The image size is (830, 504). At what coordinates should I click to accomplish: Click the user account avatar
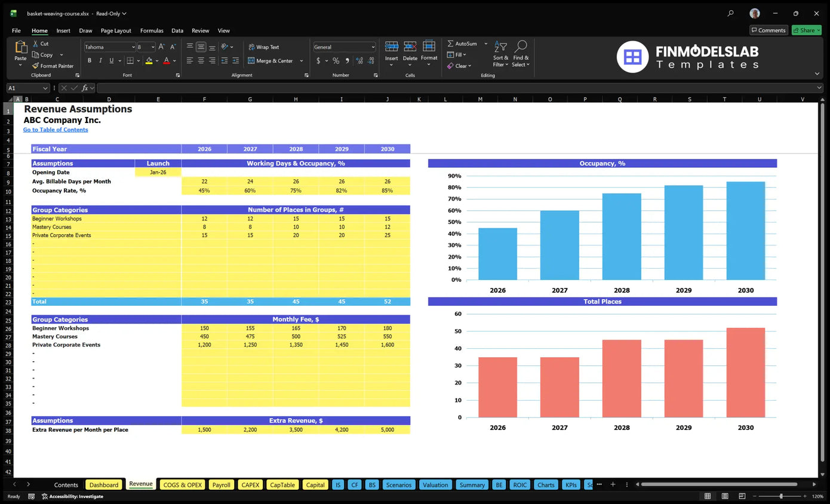pyautogui.click(x=755, y=13)
